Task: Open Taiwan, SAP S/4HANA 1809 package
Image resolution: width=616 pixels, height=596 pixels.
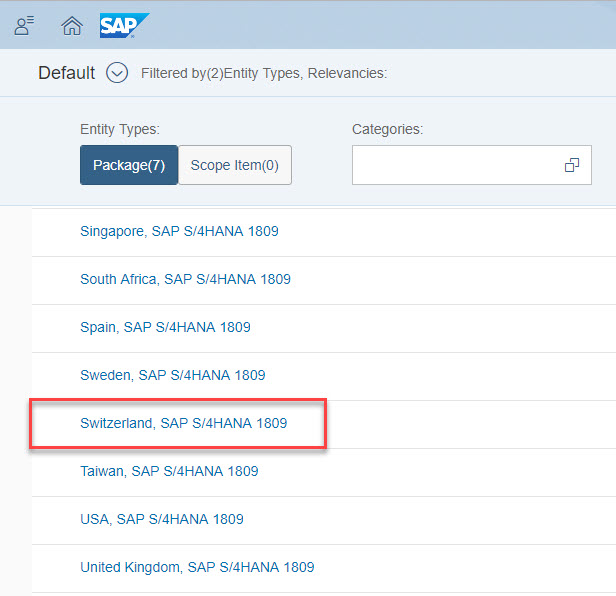Action: tap(169, 471)
